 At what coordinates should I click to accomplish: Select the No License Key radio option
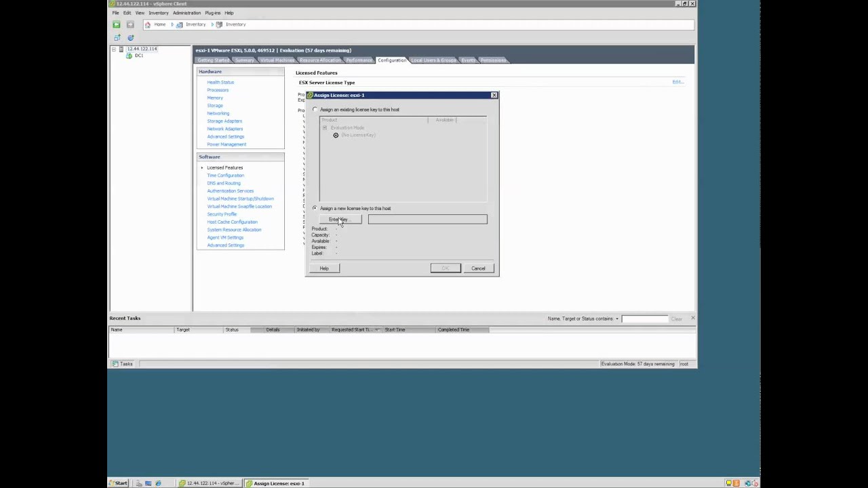[x=336, y=135]
